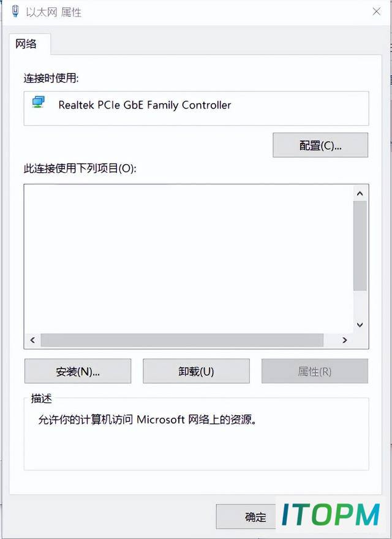Click the greyed 属性(R) button
This screenshot has height=539, width=392.
tap(315, 371)
